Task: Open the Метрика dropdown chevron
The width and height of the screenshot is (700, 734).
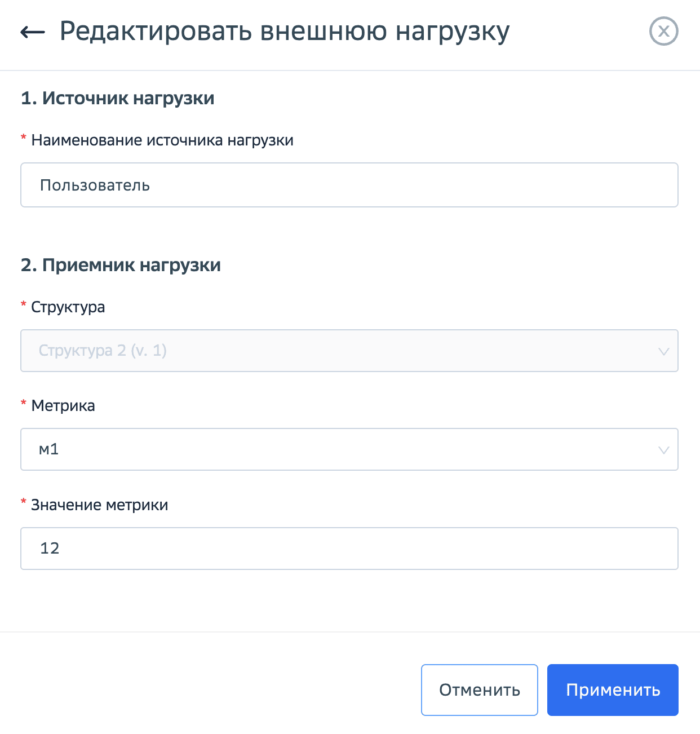Action: 664,449
